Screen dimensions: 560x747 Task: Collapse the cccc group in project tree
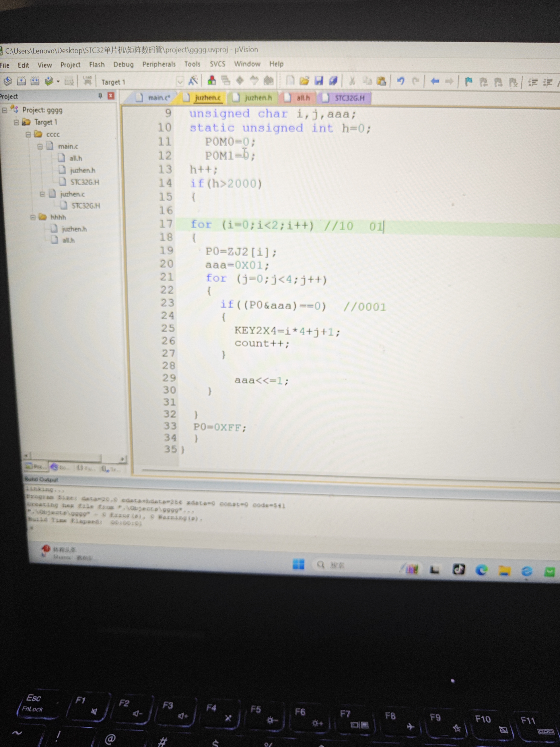[x=28, y=134]
